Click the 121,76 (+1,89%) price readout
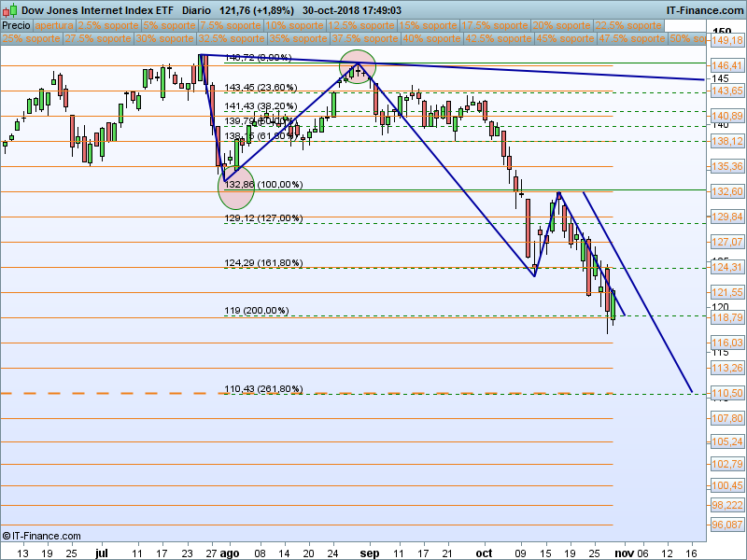Image resolution: width=747 pixels, height=560 pixels. coord(257,10)
